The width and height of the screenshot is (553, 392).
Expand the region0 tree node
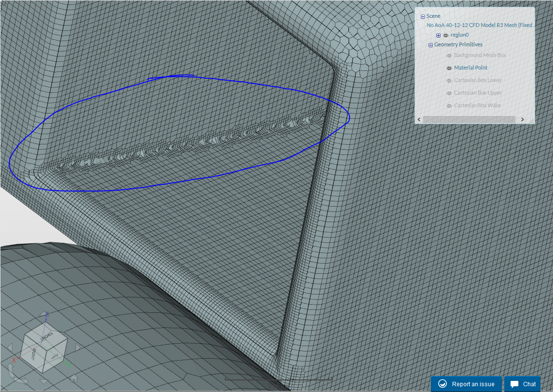point(438,35)
